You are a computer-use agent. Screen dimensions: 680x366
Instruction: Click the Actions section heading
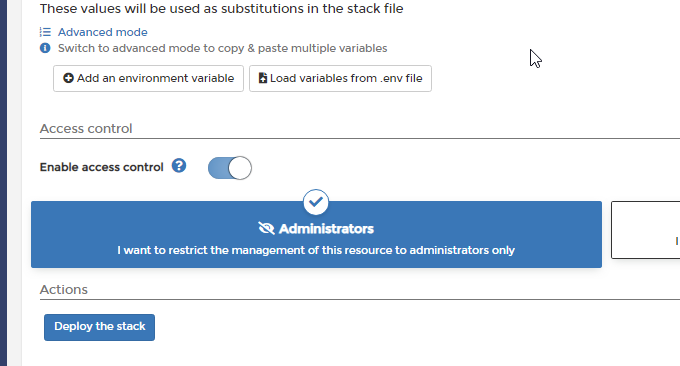64,290
